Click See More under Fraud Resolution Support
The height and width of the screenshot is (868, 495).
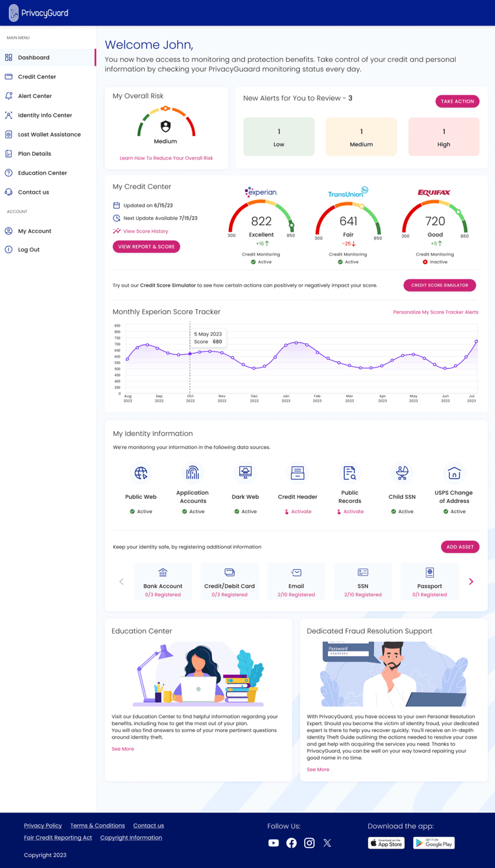318,769
